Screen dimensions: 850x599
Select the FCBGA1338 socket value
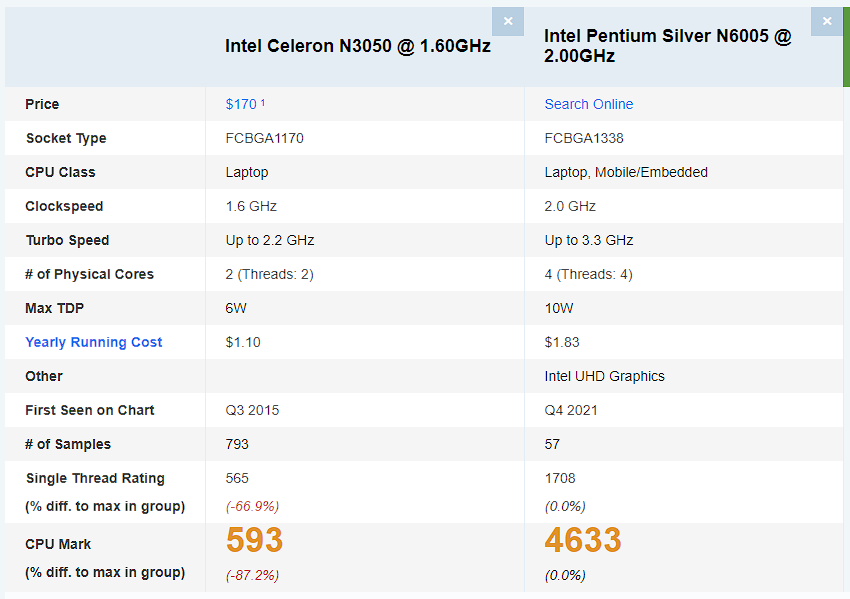pyautogui.click(x=584, y=138)
